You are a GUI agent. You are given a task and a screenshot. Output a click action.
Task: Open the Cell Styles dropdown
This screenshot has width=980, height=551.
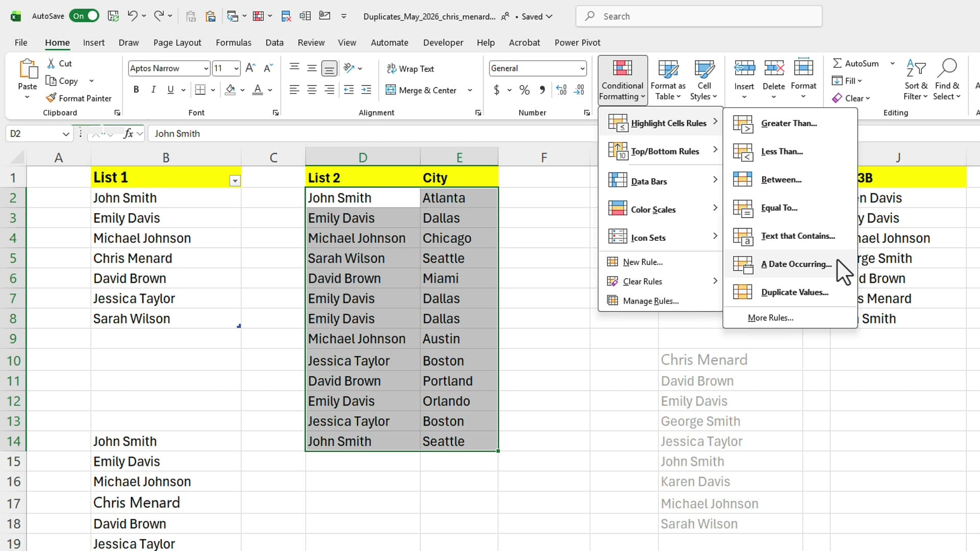pyautogui.click(x=704, y=80)
